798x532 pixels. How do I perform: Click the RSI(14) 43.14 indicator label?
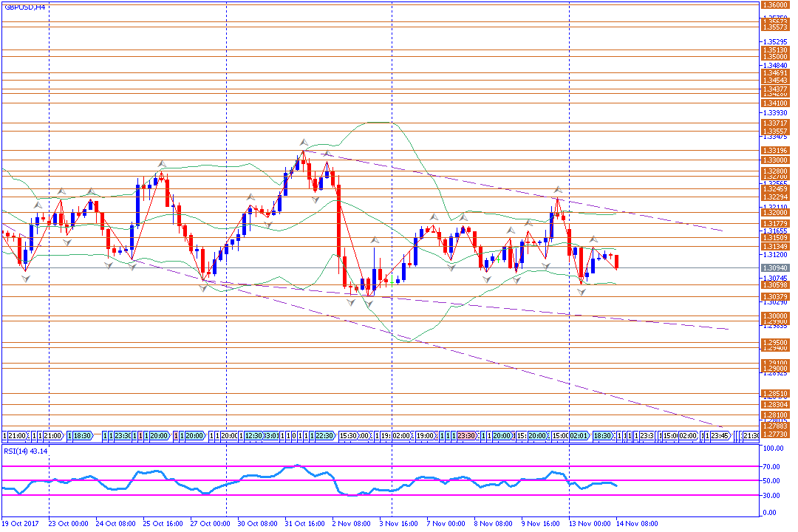[25, 451]
